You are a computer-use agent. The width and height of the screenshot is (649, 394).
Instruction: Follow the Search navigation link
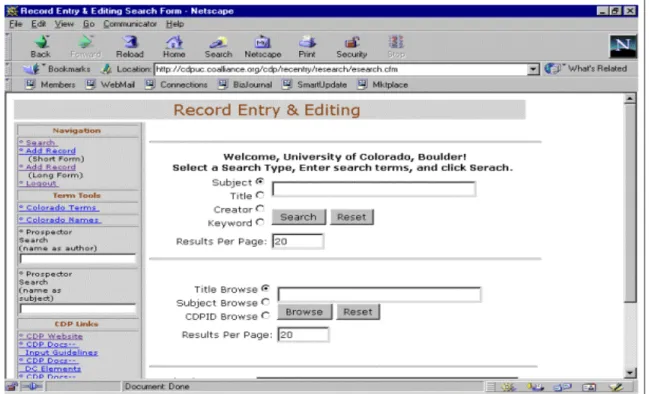38,143
